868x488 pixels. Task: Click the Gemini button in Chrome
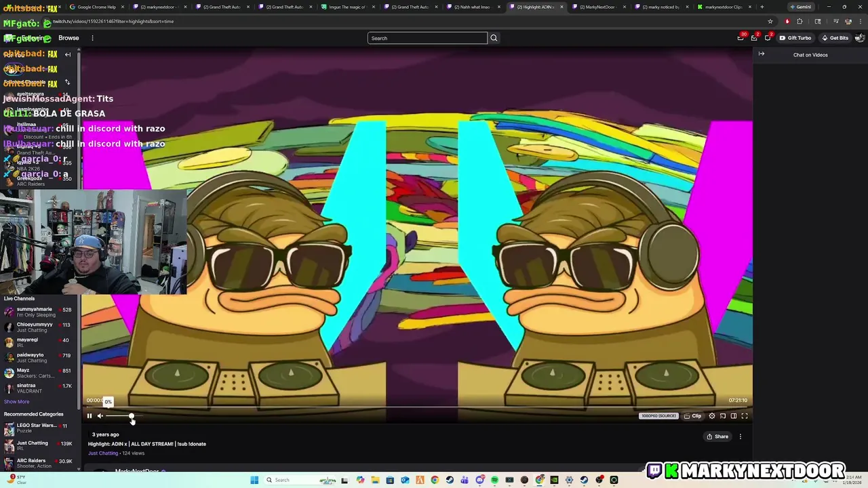tap(800, 7)
